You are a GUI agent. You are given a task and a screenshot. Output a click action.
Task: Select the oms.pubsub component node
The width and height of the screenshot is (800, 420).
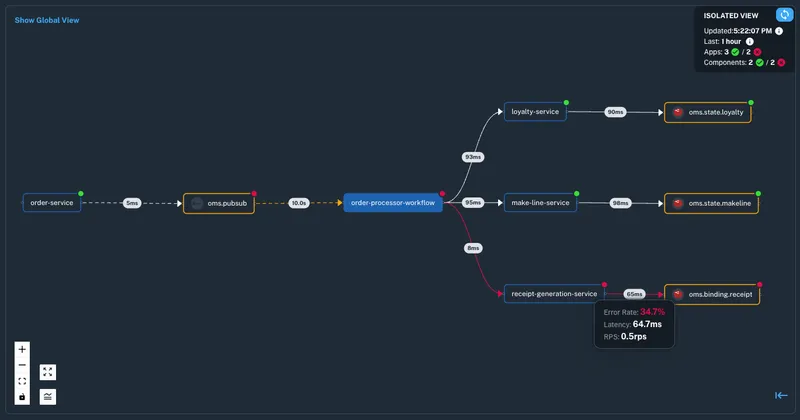click(218, 203)
